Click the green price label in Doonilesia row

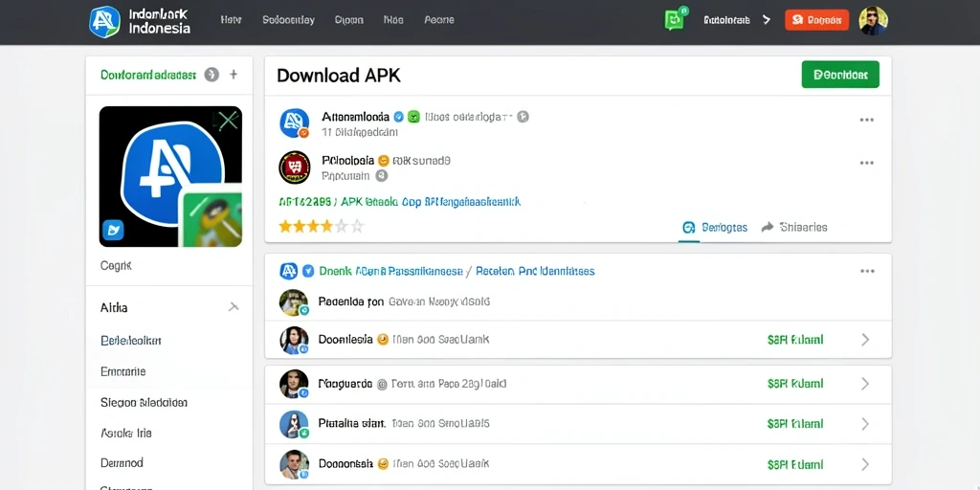(x=795, y=340)
